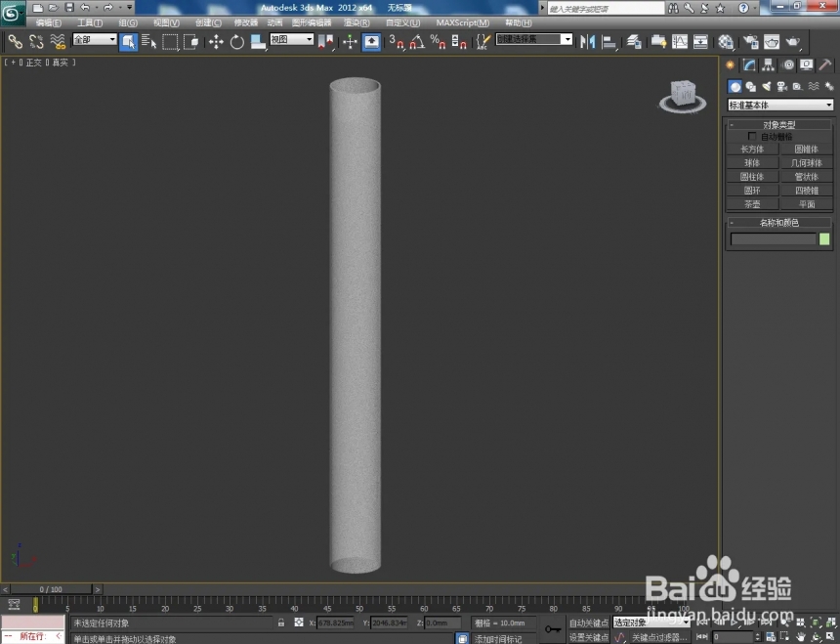
Task: Toggle 3D Snaps
Action: click(x=397, y=42)
